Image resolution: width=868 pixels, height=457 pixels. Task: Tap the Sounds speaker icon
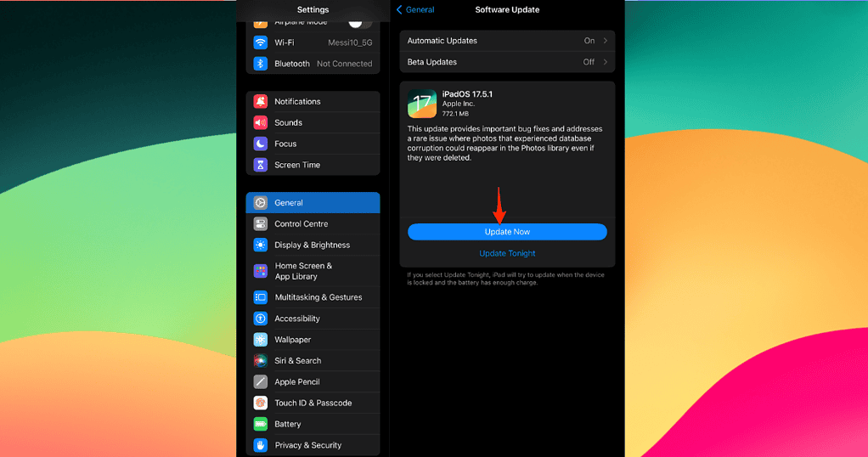260,123
